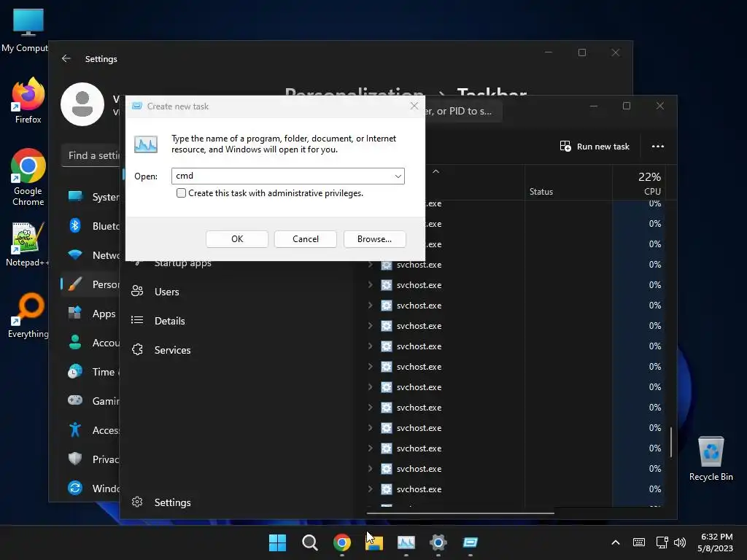Click the Time & language clock icon
This screenshot has height=560, width=747.
(75, 371)
